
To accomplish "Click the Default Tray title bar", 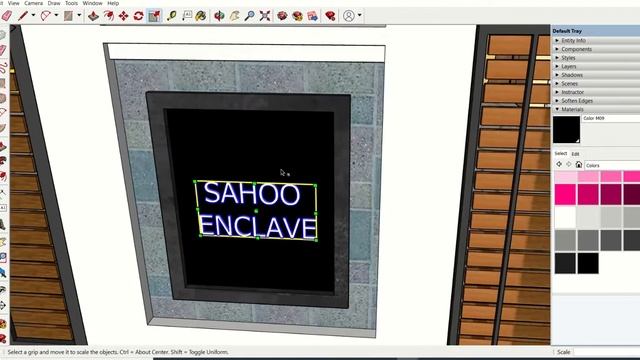I will click(596, 31).
